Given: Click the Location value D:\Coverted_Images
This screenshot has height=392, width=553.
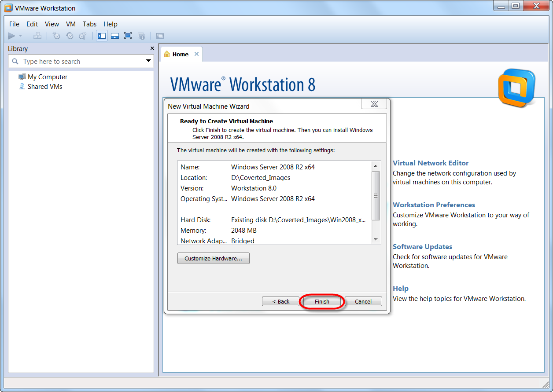Looking at the screenshot, I should coord(261,178).
